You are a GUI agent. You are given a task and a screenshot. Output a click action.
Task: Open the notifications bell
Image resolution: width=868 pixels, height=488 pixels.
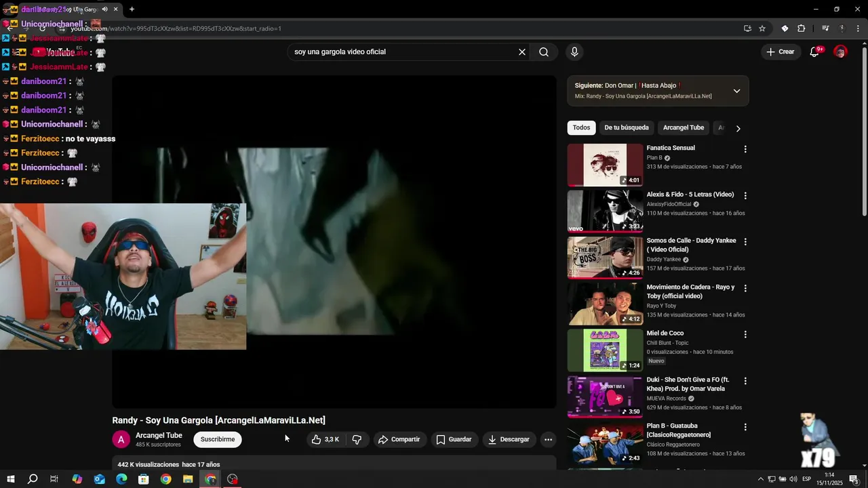click(815, 52)
